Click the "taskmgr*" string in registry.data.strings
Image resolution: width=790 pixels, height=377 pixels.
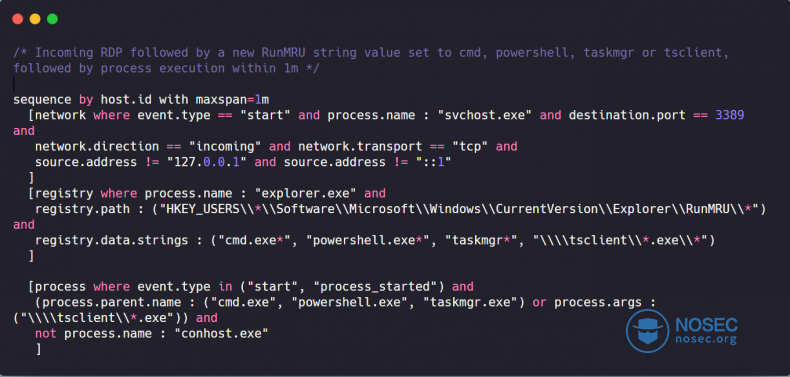point(488,240)
